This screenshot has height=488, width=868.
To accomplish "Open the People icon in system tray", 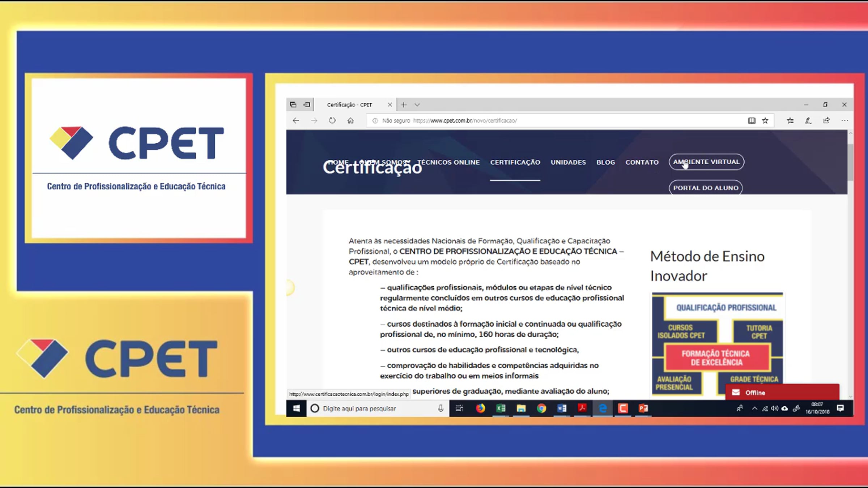I will pyautogui.click(x=740, y=408).
